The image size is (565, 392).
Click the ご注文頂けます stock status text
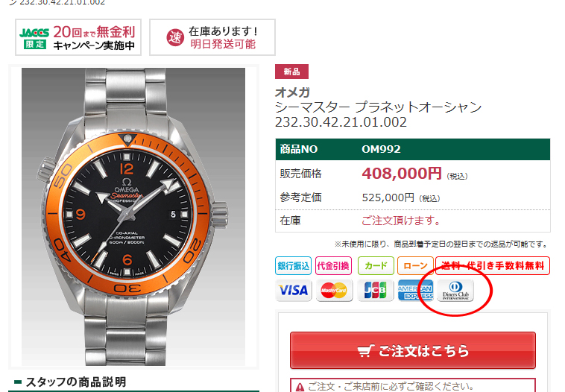coord(401,220)
